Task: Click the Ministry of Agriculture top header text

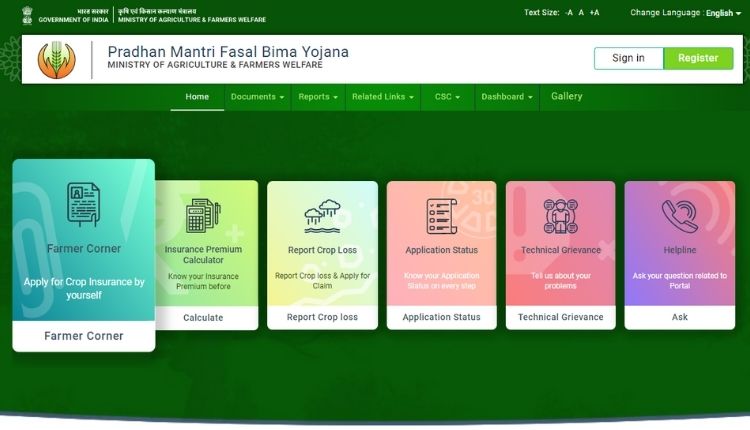Action: pos(192,20)
